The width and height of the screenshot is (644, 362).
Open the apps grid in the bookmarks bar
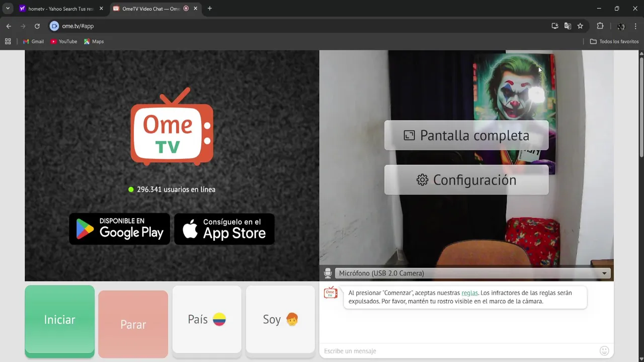tap(8, 42)
